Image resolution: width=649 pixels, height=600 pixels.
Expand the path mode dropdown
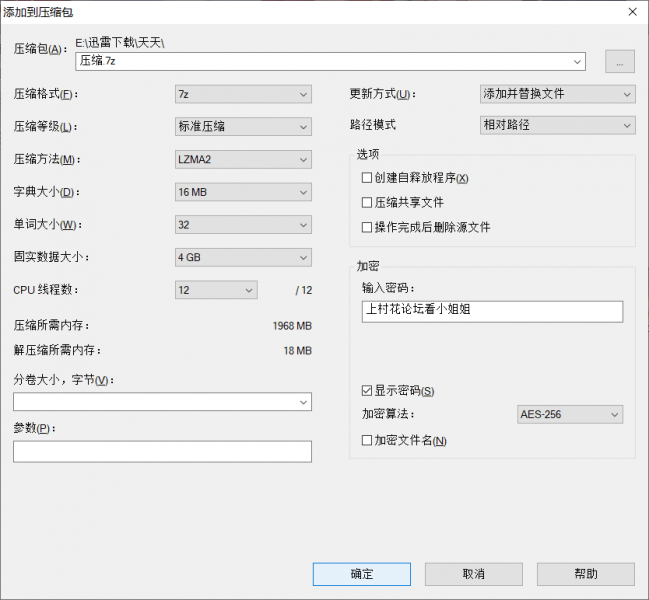pyautogui.click(x=557, y=125)
